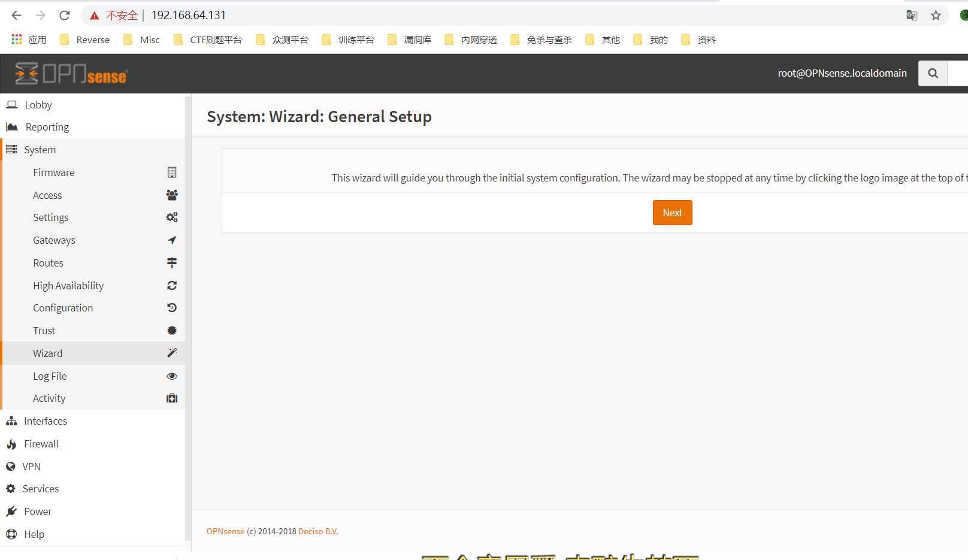Click the browser bookmark star icon
The image size is (968, 560).
[936, 15]
